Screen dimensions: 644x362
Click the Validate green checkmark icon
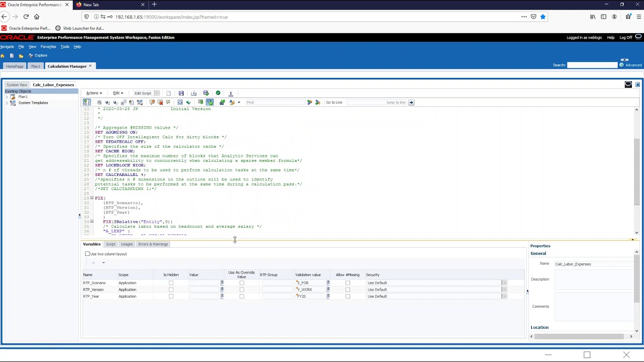(218, 93)
